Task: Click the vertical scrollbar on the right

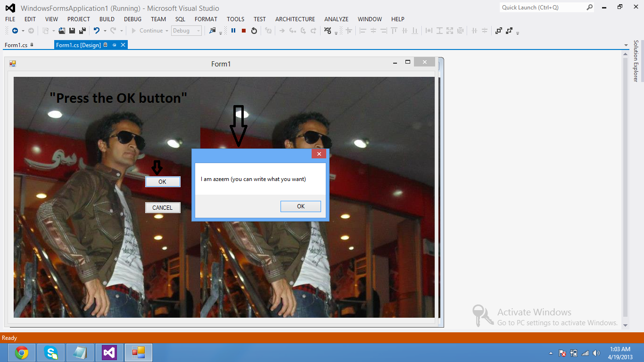Action: [626, 189]
